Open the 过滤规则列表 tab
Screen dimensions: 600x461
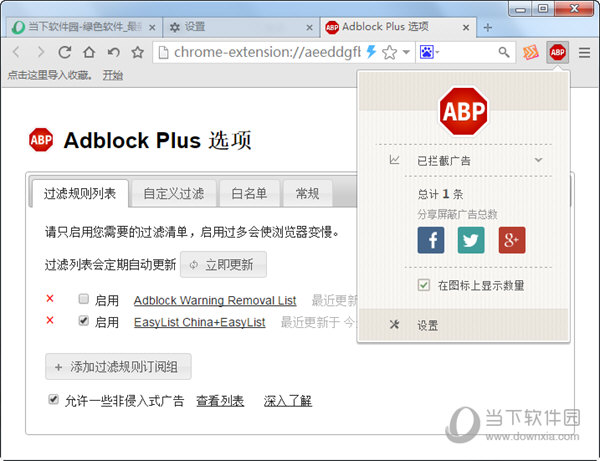[x=80, y=194]
